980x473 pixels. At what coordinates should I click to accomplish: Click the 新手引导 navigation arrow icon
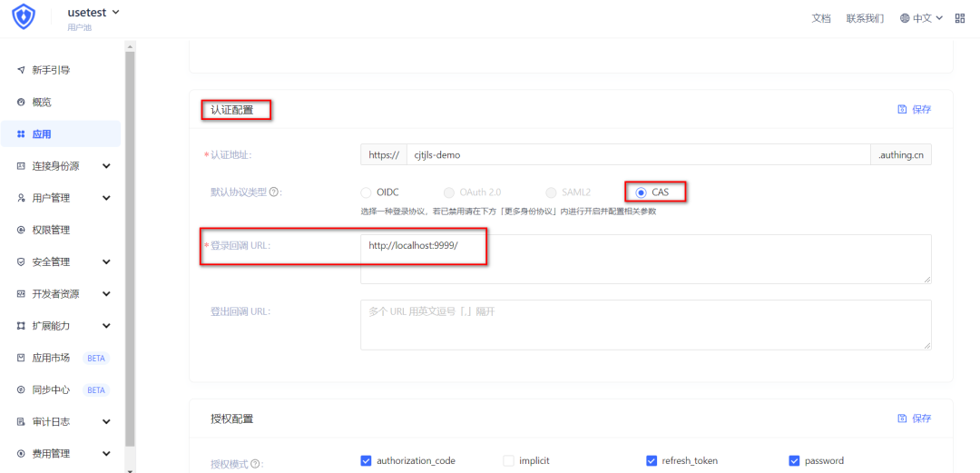(21, 70)
